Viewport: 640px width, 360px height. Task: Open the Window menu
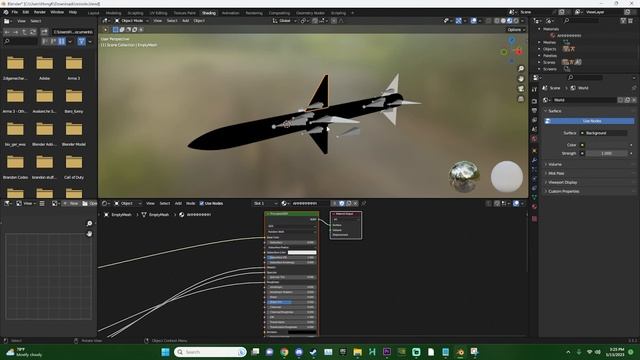[57, 12]
